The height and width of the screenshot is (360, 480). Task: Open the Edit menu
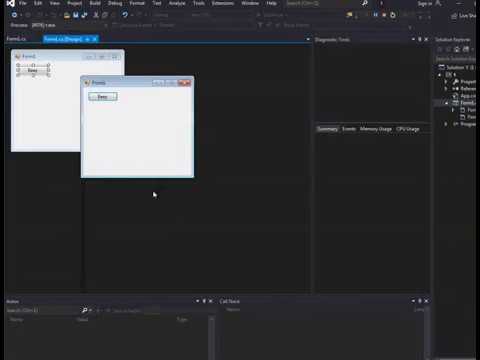[38, 3]
